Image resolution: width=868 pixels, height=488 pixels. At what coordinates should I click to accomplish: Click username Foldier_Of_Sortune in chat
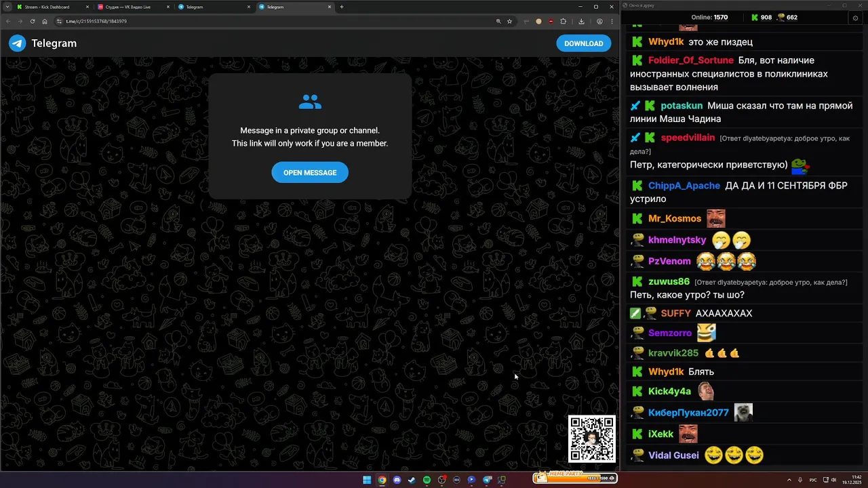pos(691,60)
